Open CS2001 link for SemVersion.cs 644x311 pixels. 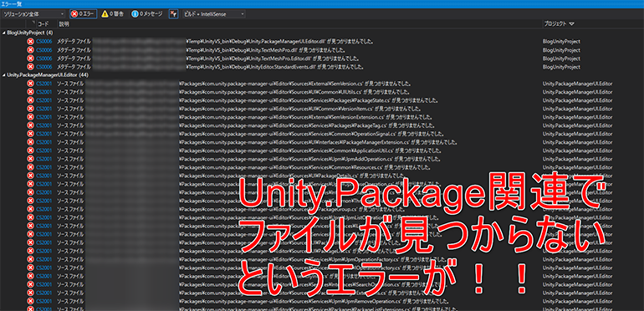pyautogui.click(x=44, y=84)
